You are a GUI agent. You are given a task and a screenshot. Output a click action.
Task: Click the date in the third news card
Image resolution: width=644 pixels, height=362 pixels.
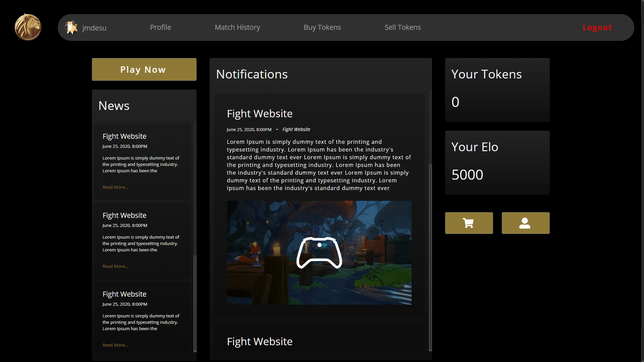pos(125,304)
